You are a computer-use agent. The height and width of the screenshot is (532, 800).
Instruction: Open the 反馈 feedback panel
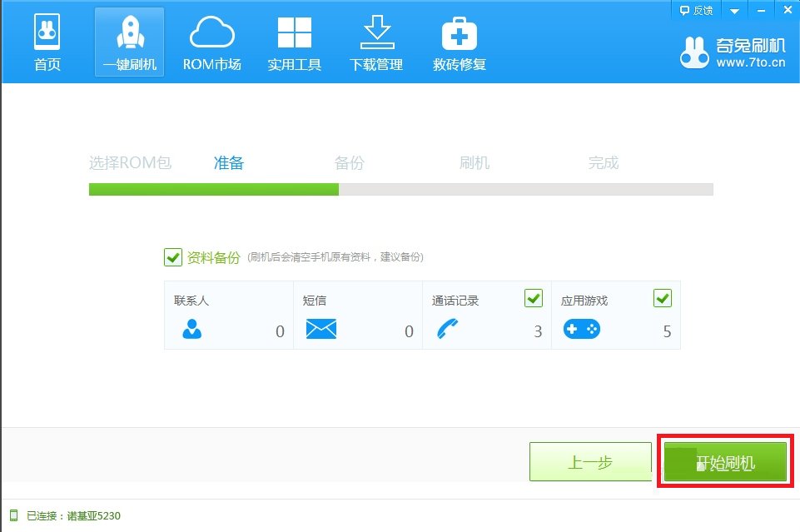click(x=696, y=10)
